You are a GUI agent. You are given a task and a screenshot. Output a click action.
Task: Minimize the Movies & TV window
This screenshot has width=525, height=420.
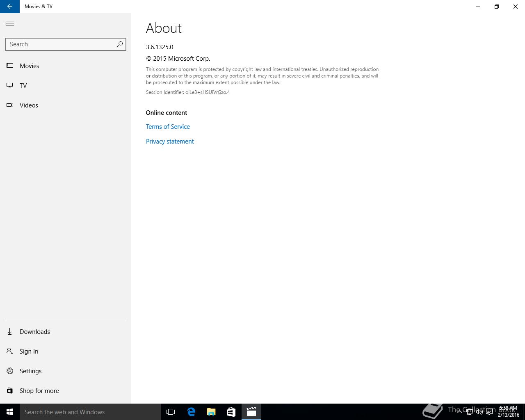478,7
